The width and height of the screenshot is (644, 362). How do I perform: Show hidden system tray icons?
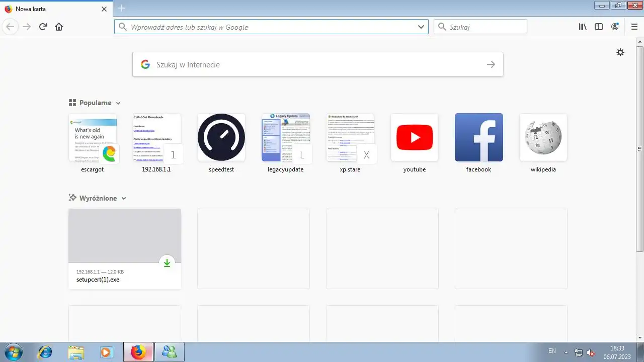[x=566, y=352]
